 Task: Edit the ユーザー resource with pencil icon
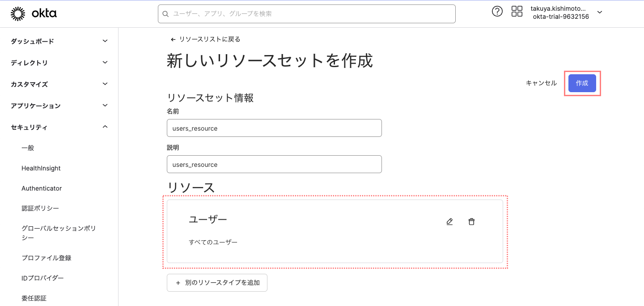tap(450, 221)
